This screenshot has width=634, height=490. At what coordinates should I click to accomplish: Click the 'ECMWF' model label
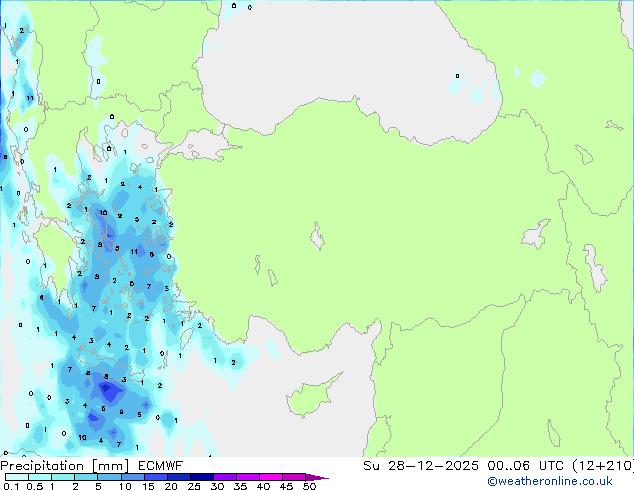pos(161,466)
